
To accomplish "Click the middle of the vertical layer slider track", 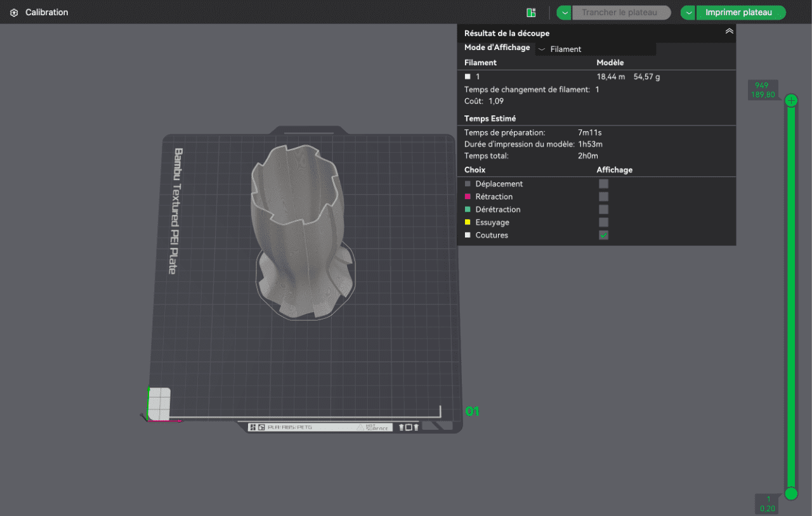I will pyautogui.click(x=791, y=297).
